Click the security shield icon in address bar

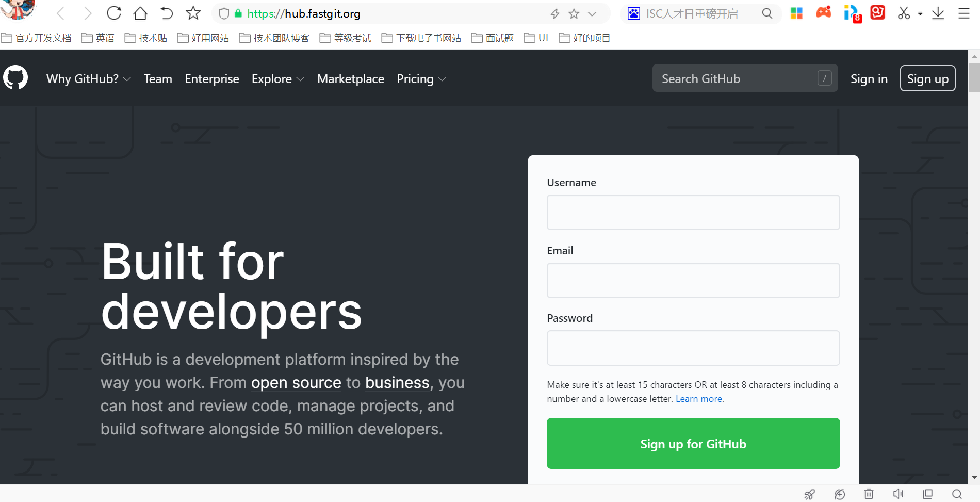(224, 14)
